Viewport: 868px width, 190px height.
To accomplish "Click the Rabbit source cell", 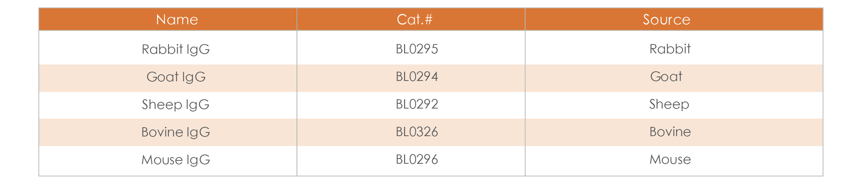I will coord(674,48).
